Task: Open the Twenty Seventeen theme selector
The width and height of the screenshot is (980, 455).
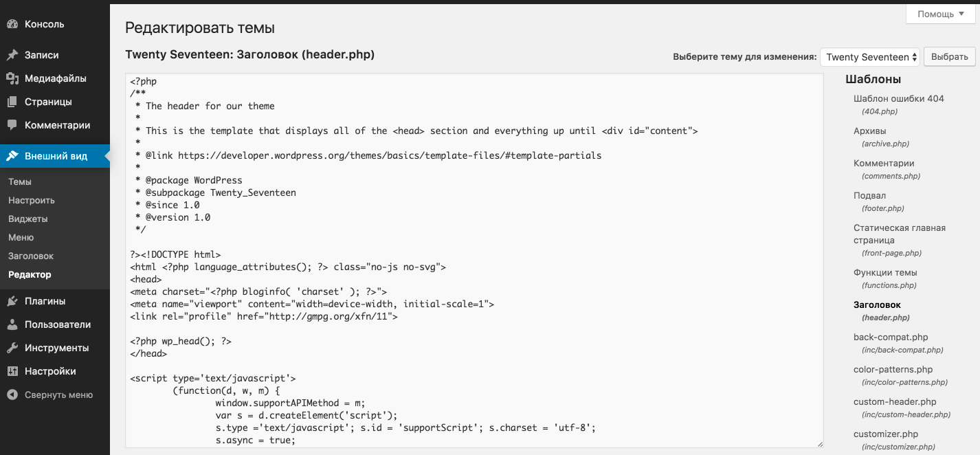Action: point(869,57)
